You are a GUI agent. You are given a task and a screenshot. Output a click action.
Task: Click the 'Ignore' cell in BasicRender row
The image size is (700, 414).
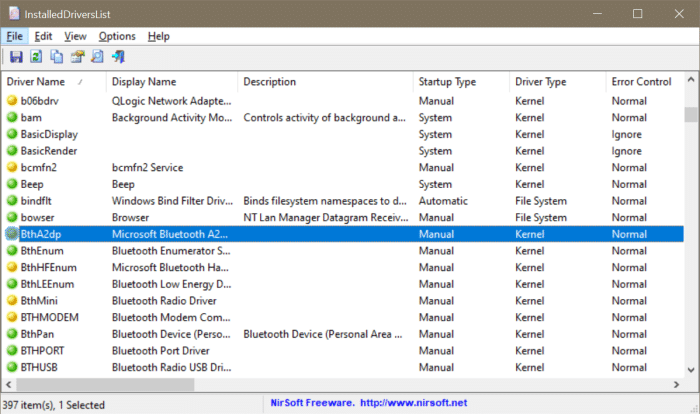[626, 151]
